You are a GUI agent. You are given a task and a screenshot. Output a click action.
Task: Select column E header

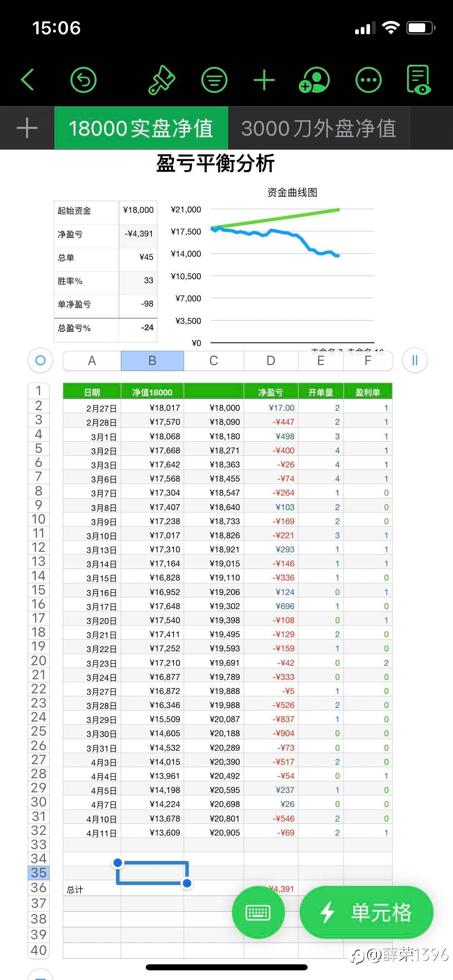pyautogui.click(x=321, y=360)
